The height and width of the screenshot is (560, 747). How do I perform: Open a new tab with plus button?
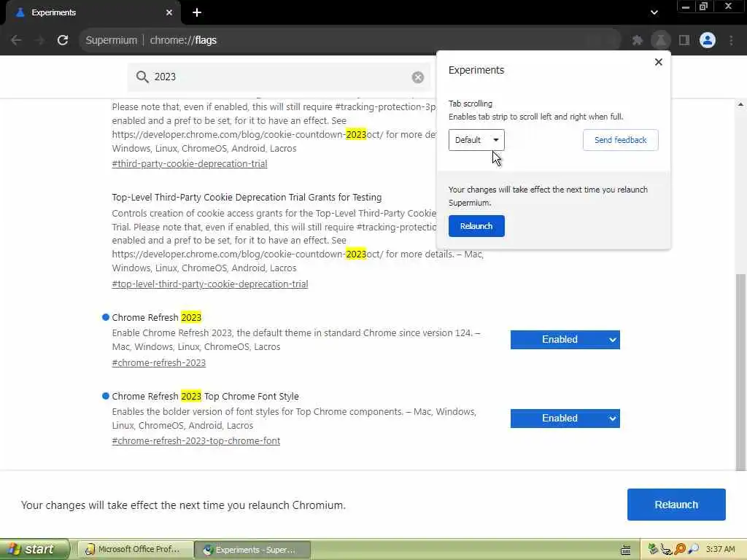[197, 12]
